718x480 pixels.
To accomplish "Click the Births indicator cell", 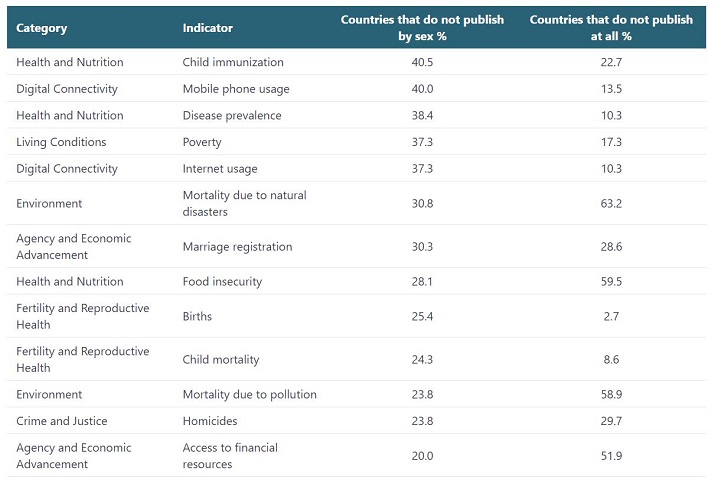I will 198,317.
